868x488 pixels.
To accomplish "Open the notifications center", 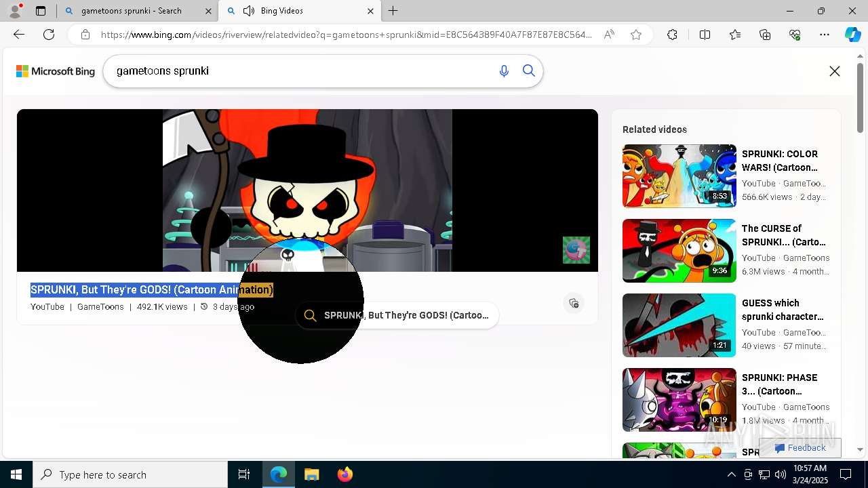I will pos(846,474).
